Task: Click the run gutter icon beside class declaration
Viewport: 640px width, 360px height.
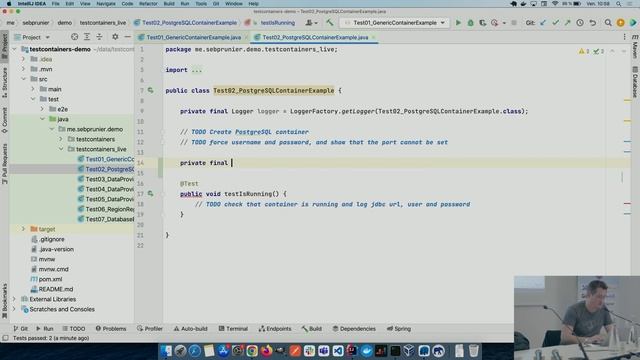Action: tap(151, 90)
